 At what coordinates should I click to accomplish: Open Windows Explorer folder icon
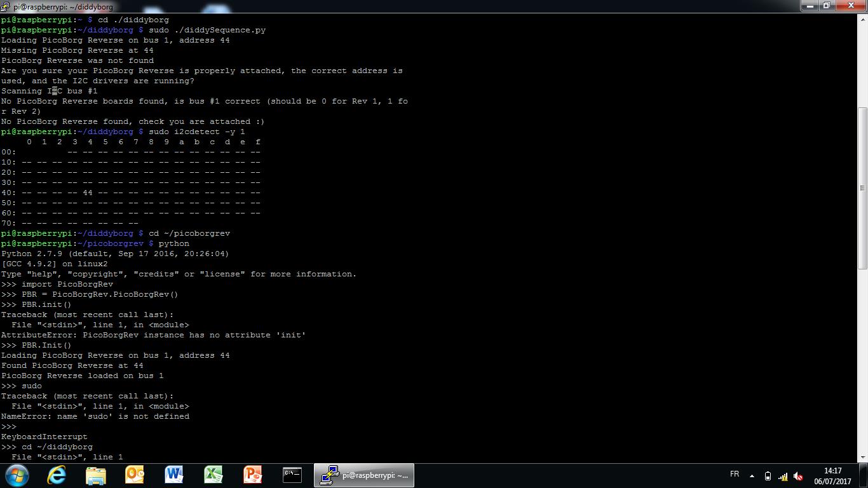tap(96, 475)
